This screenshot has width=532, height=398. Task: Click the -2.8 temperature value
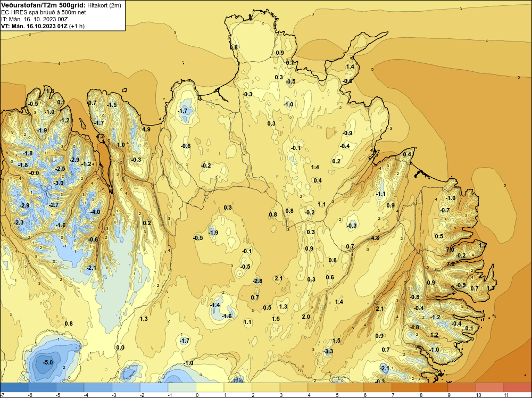(257, 281)
